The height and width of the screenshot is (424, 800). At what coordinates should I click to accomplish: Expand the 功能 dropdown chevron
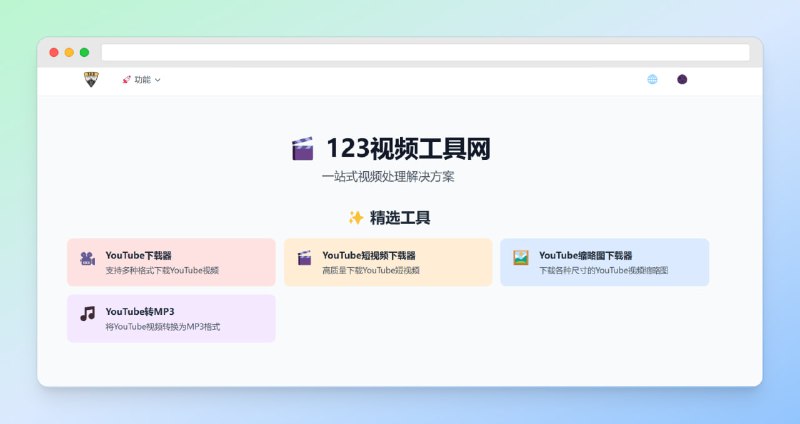[x=157, y=80]
